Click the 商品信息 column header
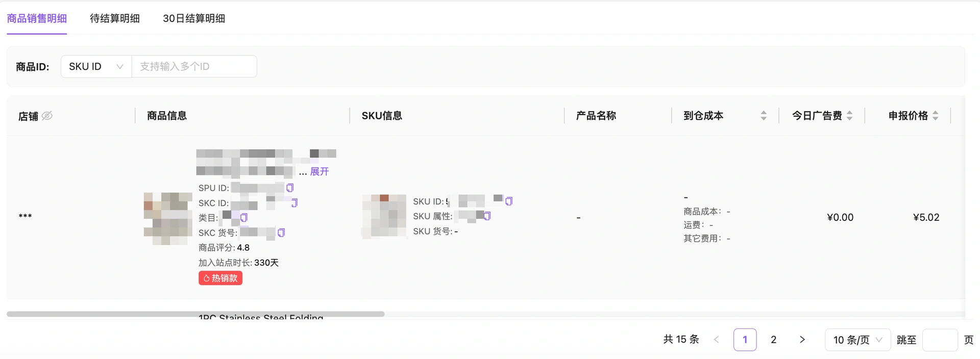Image resolution: width=980 pixels, height=359 pixels. (x=167, y=116)
